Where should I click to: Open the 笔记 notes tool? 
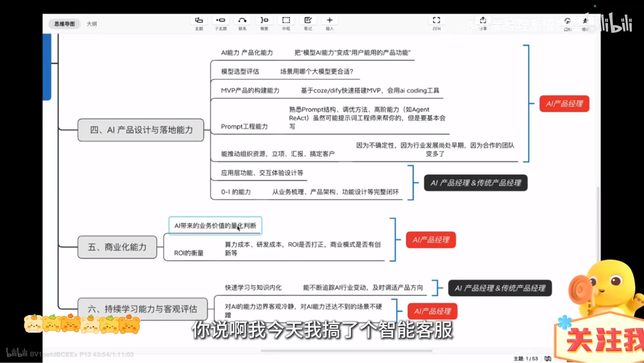pyautogui.click(x=308, y=21)
